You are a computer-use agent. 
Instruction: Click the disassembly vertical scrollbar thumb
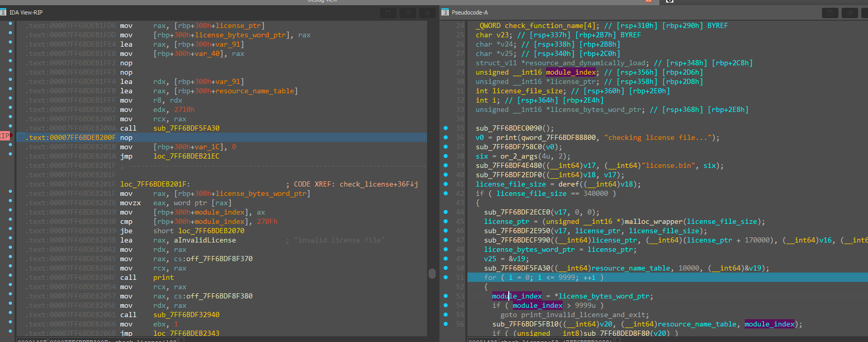point(432,273)
